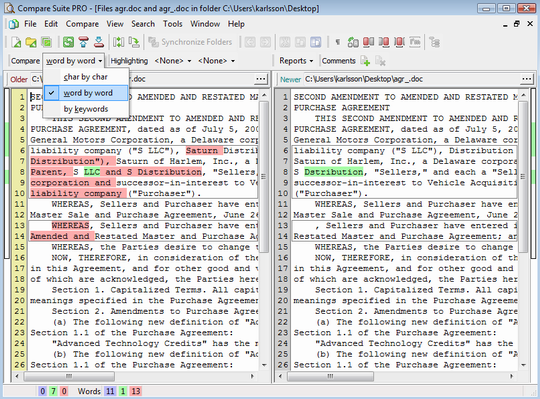The image size is (540, 399).
Task: Select the 'char by char' comparison option
Action: (x=86, y=77)
